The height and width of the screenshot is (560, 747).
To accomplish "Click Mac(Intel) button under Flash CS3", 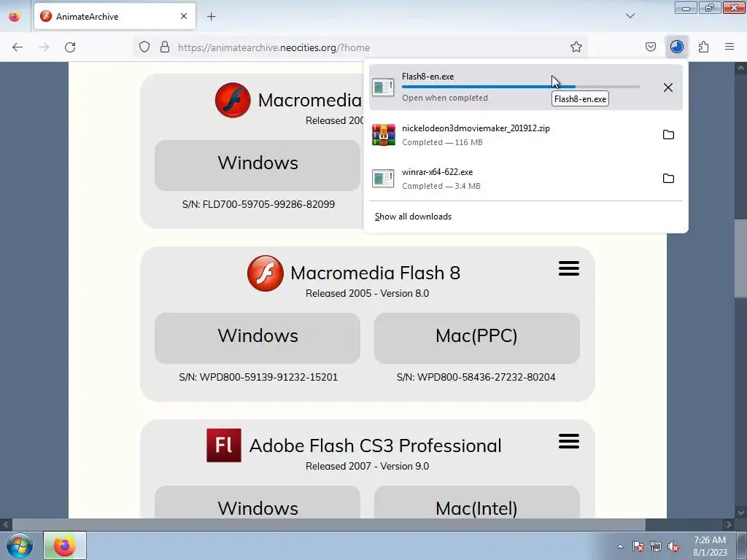I will (x=477, y=502).
